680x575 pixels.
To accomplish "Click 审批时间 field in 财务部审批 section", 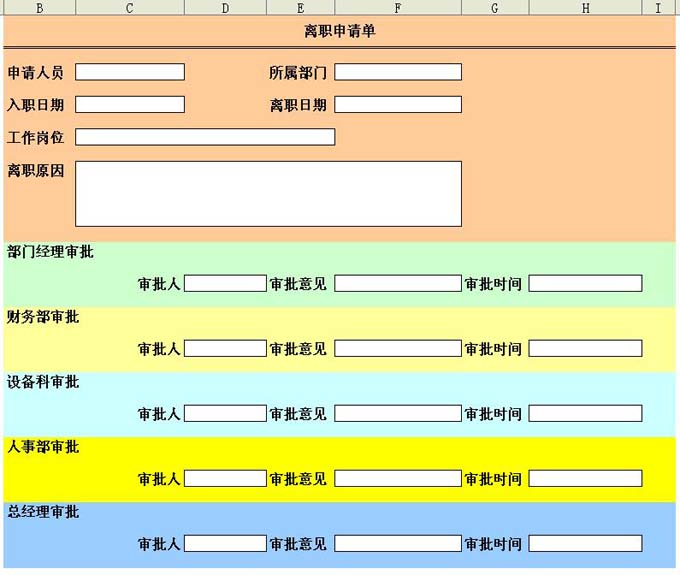I will coord(585,349).
